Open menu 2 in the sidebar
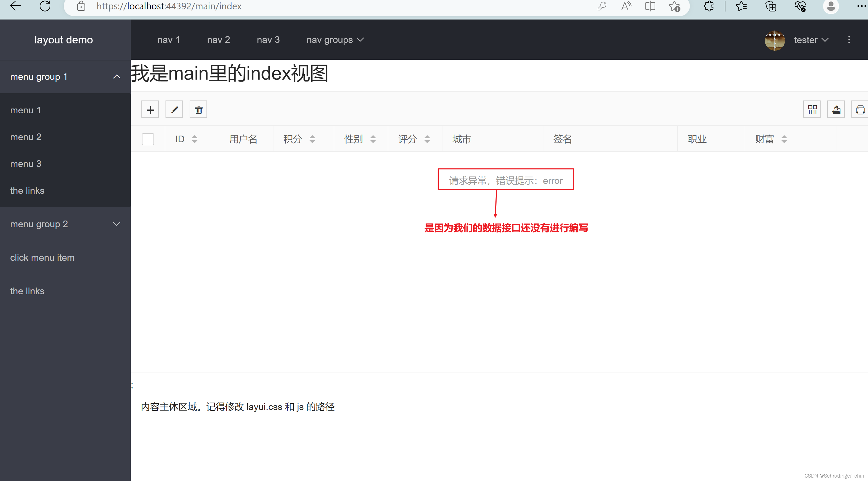This screenshot has width=868, height=481. pyautogui.click(x=26, y=136)
